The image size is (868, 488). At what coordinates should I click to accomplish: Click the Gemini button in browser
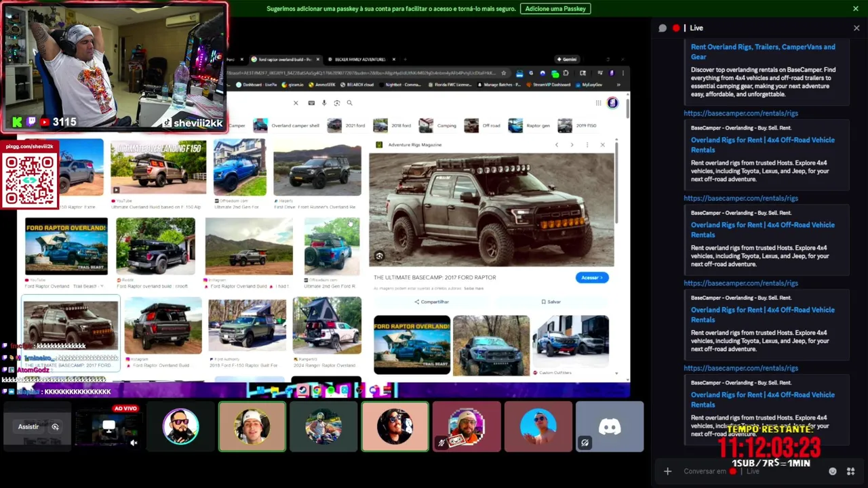click(x=566, y=59)
